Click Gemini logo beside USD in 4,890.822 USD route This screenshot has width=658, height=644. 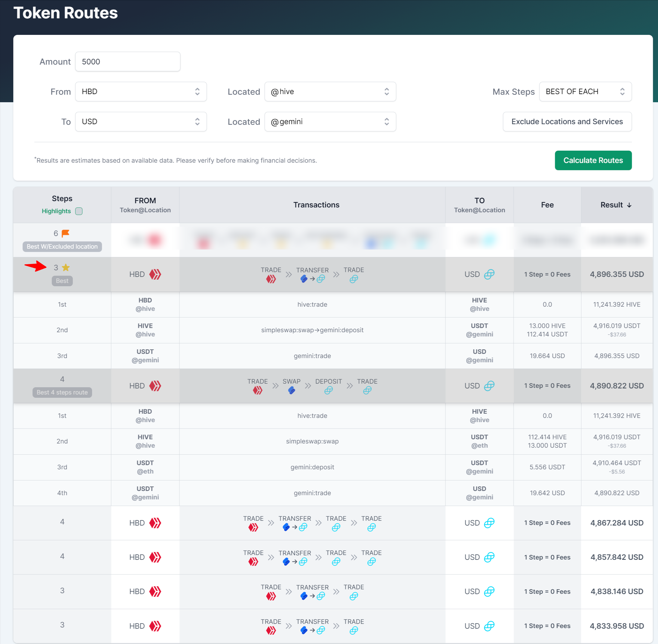(489, 386)
